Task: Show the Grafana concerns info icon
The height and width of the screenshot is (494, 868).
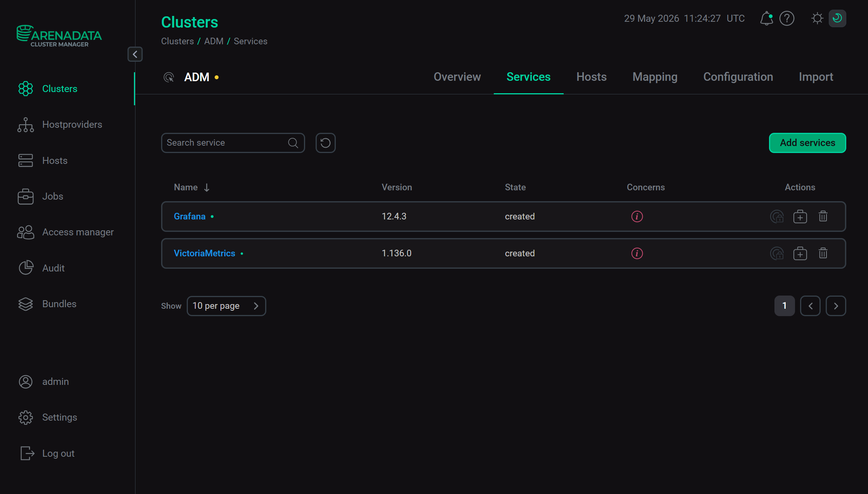Action: [x=637, y=216]
